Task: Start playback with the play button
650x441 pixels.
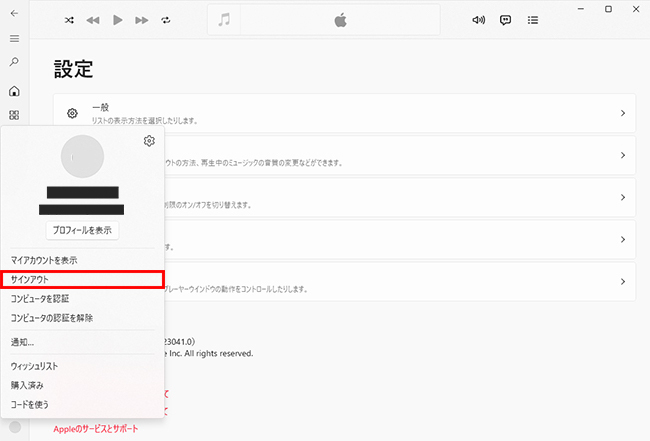Action: pos(118,20)
